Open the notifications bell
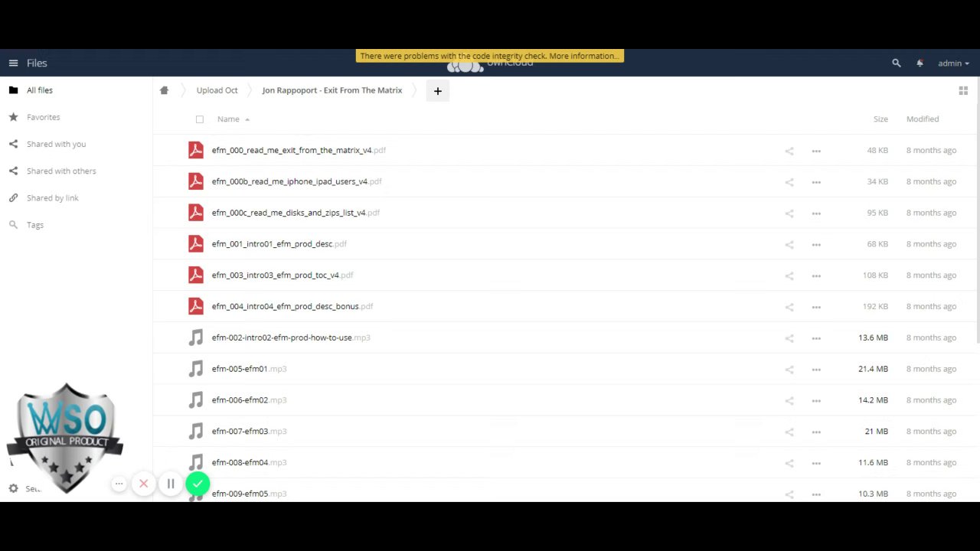The height and width of the screenshot is (551, 980). pos(920,64)
